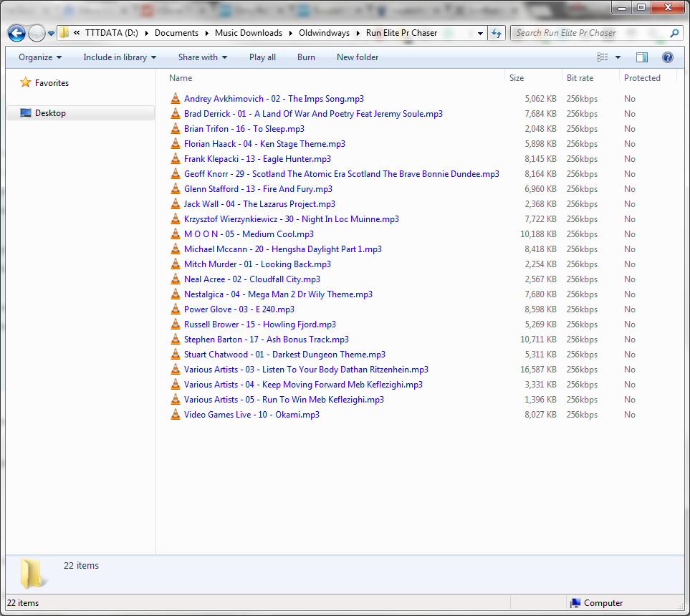Expand the Include in library dropdown
The width and height of the screenshot is (690, 616).
pos(119,57)
